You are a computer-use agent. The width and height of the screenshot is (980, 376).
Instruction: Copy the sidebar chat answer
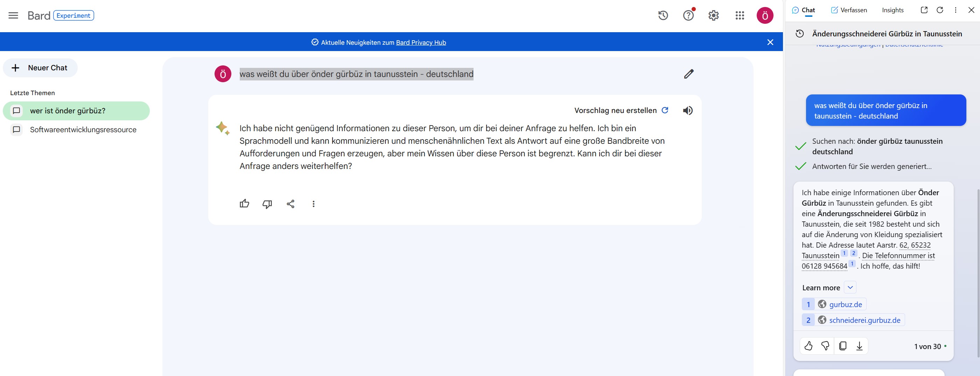[842, 346]
